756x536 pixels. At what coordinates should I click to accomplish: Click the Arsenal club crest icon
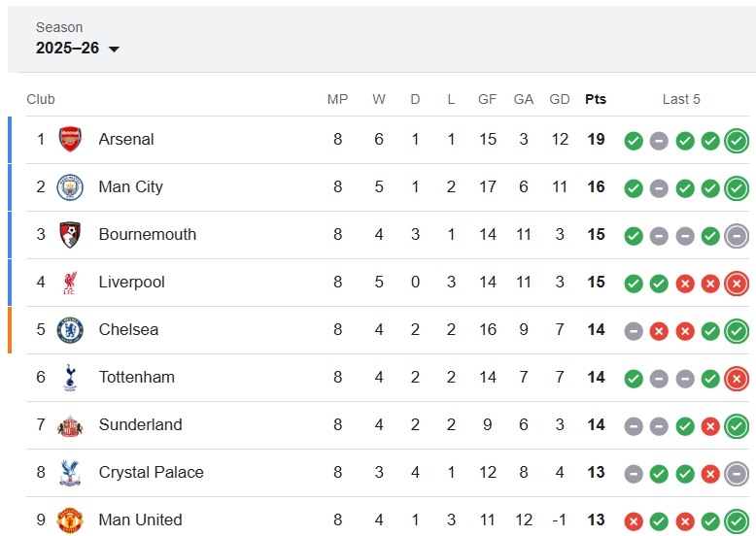tap(70, 139)
